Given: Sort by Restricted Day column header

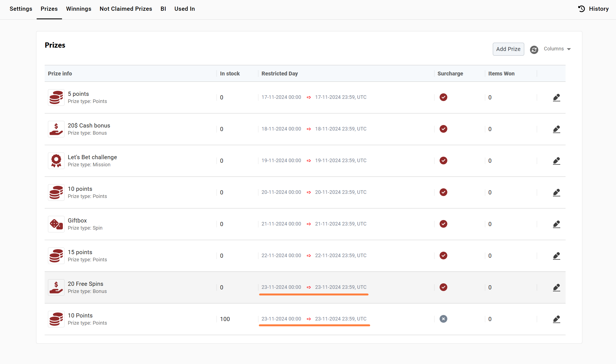Looking at the screenshot, I should click(279, 74).
